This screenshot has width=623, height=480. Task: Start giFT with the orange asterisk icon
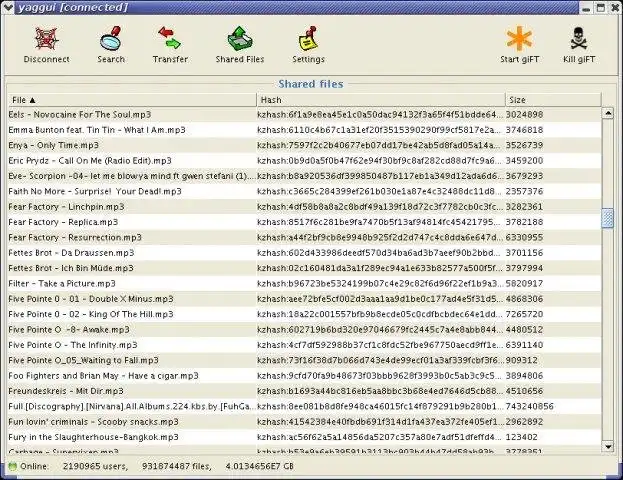click(519, 39)
